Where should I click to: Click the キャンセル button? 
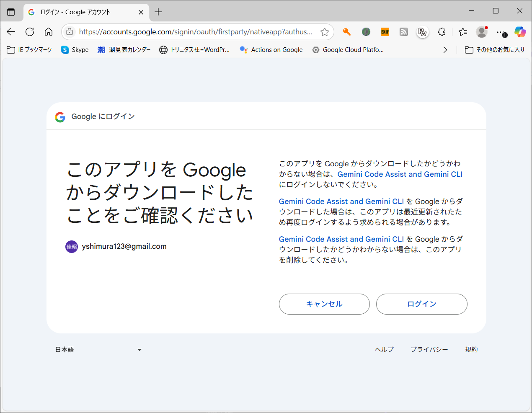tap(324, 304)
